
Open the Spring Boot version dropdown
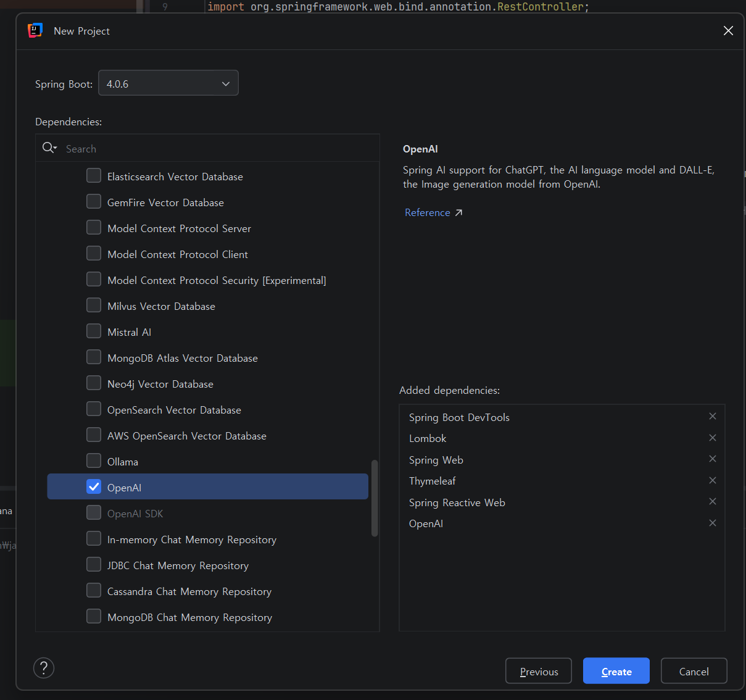coord(168,83)
